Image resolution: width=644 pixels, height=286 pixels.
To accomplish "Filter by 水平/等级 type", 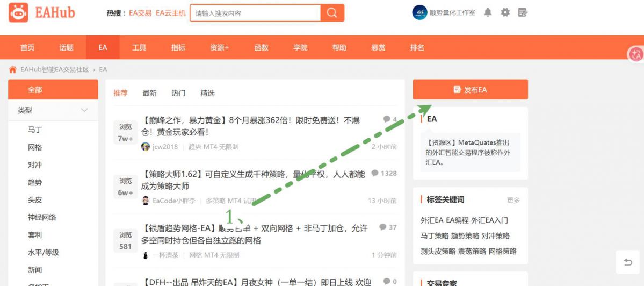I will pos(44,252).
